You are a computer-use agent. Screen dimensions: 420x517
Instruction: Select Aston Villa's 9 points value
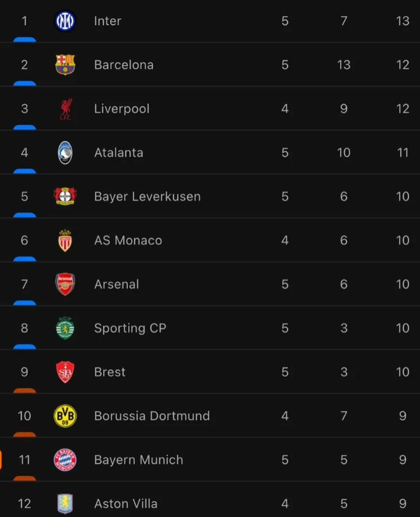pos(402,504)
